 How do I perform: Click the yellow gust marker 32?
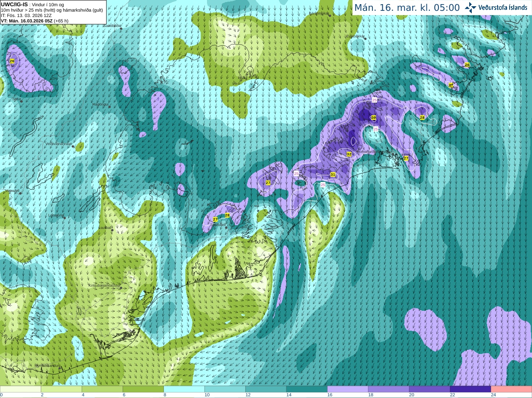tap(349, 154)
